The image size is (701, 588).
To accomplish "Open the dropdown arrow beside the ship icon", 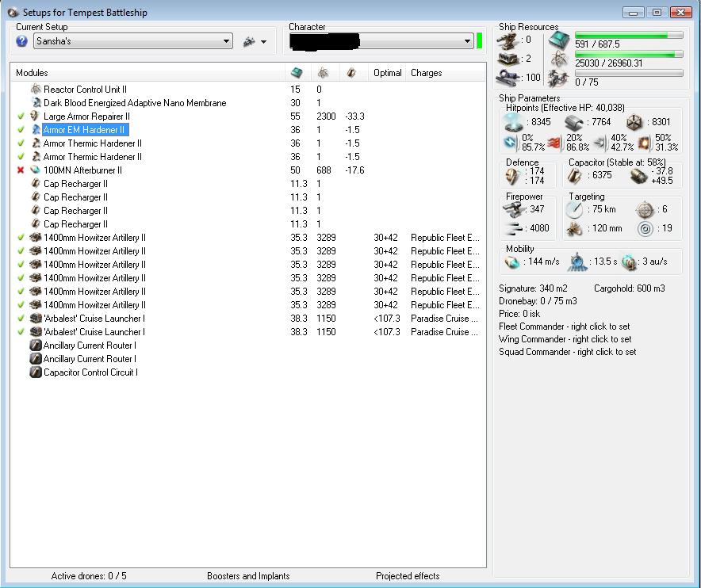I will tap(263, 41).
